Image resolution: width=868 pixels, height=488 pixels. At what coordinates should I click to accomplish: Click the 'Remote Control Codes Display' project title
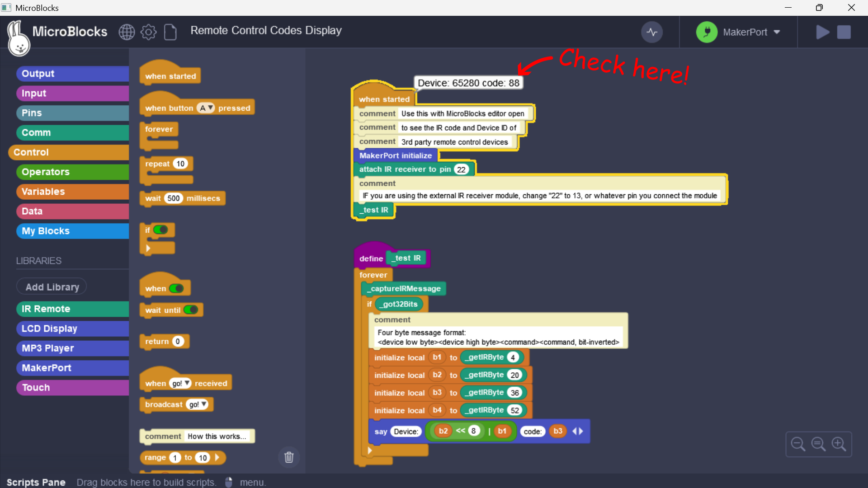(x=266, y=31)
